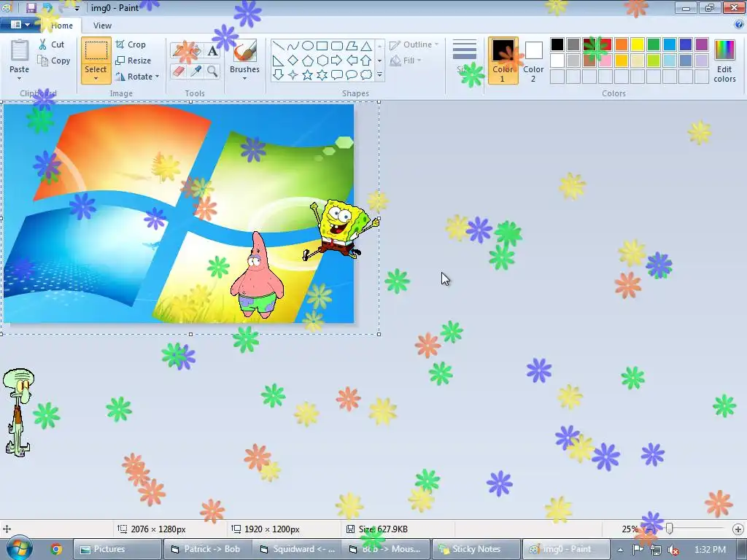Open the shape Fill dropdown
Viewport: 747px width, 560px height.
pyautogui.click(x=406, y=61)
